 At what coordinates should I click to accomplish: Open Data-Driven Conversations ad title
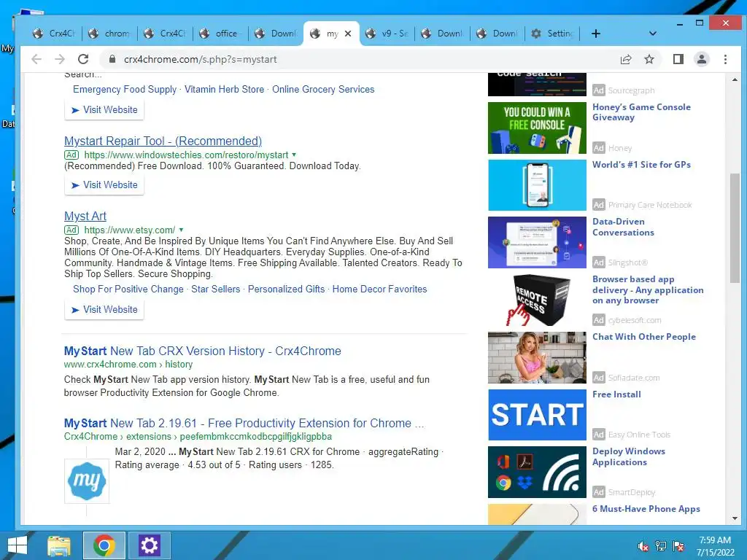[623, 227]
